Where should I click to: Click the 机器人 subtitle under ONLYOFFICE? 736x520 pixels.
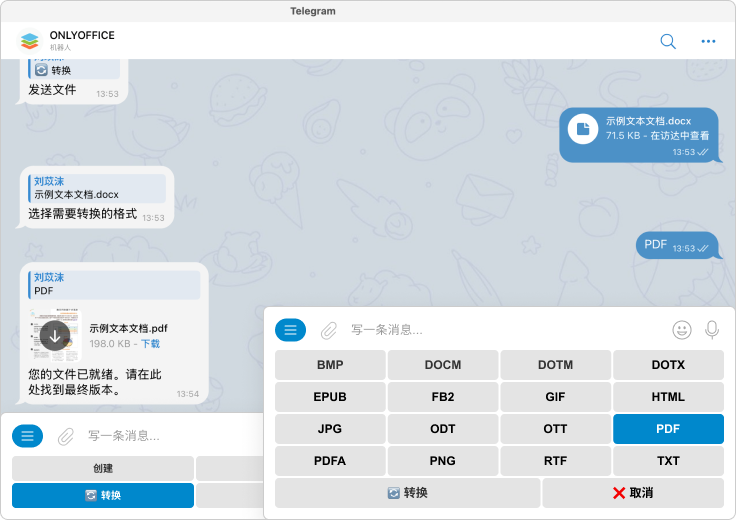click(60, 47)
